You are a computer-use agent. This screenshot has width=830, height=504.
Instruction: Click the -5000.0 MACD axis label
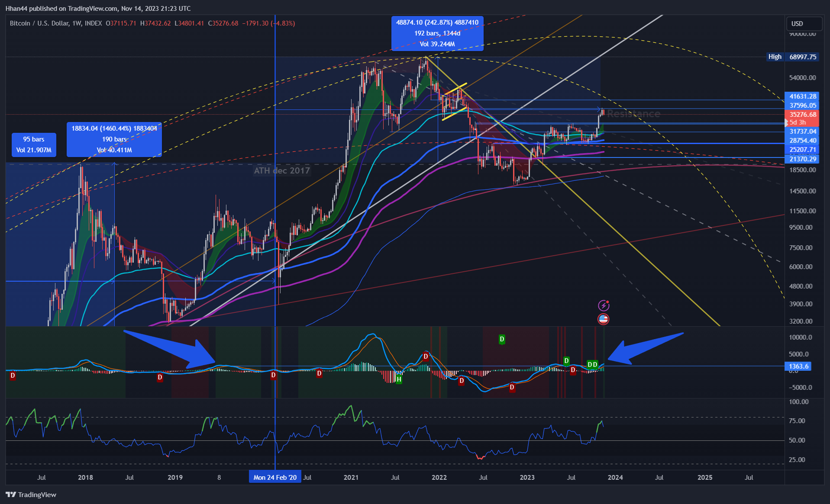coord(801,388)
